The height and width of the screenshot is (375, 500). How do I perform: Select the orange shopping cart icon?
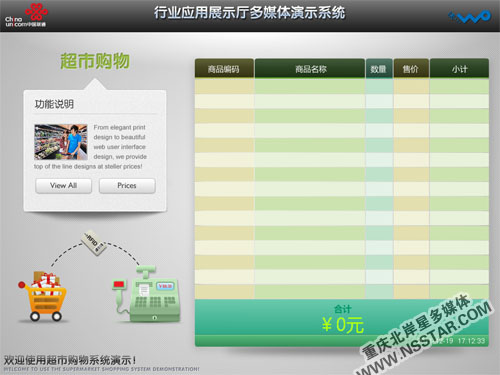pyautogui.click(x=43, y=296)
